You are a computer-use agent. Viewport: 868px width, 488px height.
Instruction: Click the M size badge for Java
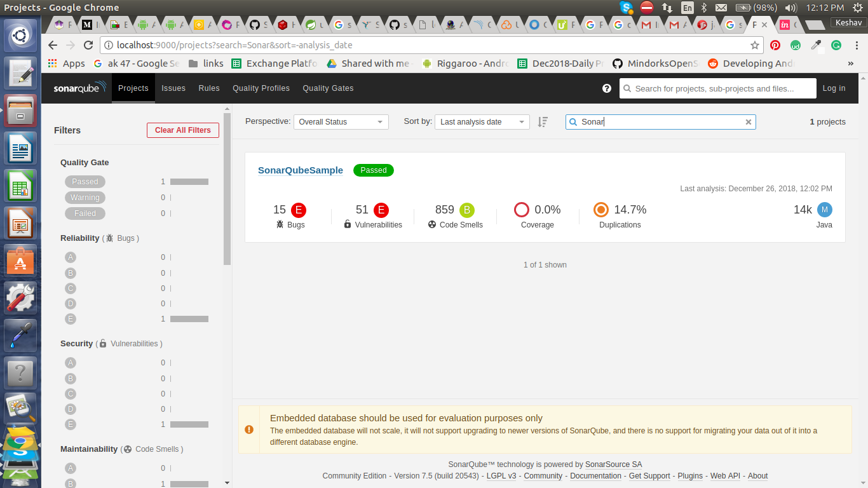pyautogui.click(x=825, y=210)
